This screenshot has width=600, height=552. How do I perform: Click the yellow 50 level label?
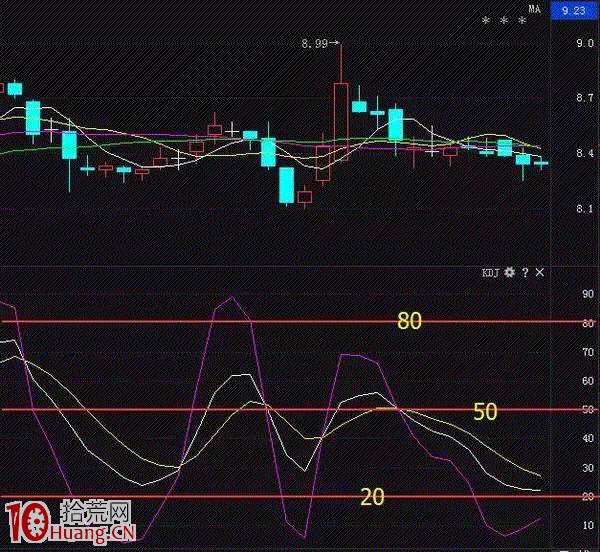485,410
